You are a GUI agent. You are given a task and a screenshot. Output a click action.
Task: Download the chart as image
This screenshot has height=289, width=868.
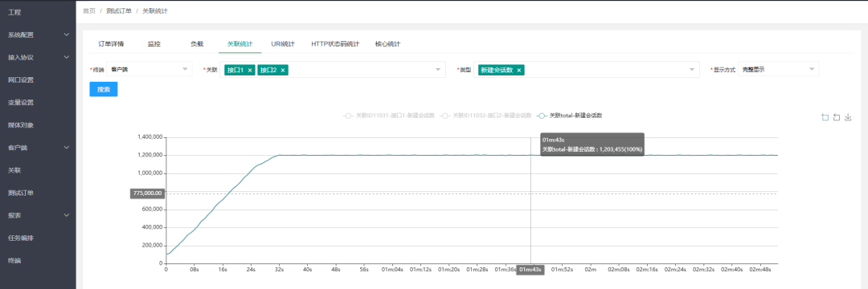click(x=848, y=117)
